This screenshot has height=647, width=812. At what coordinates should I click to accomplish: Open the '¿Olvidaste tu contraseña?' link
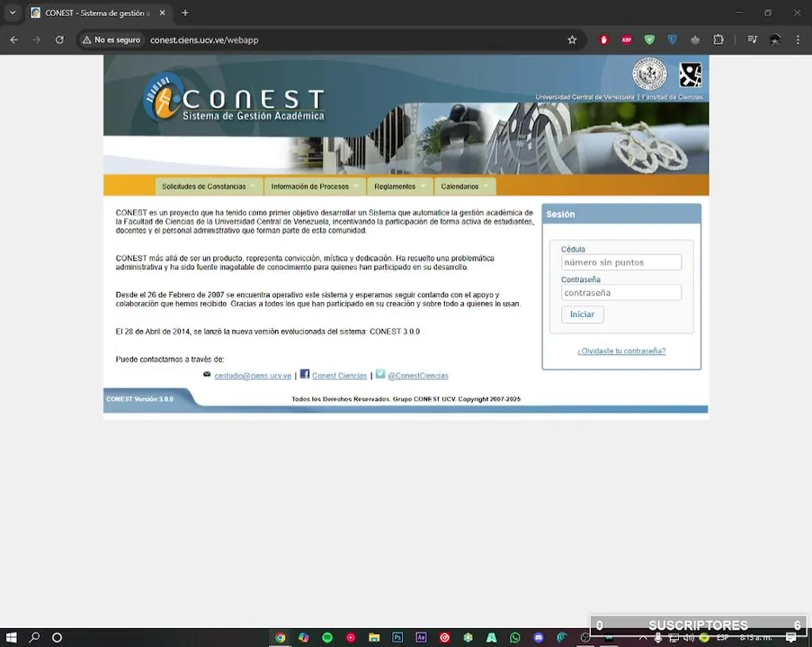[x=620, y=351]
